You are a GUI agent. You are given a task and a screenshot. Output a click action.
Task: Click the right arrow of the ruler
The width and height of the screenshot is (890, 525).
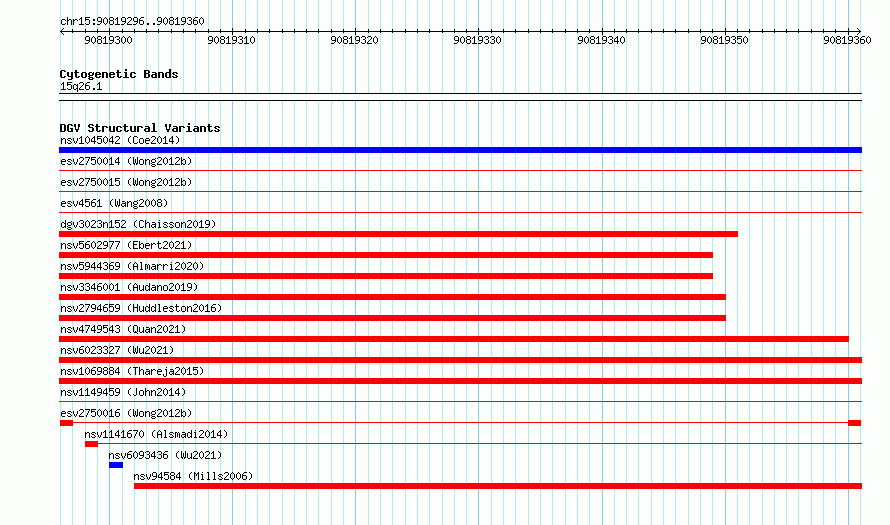(859, 32)
